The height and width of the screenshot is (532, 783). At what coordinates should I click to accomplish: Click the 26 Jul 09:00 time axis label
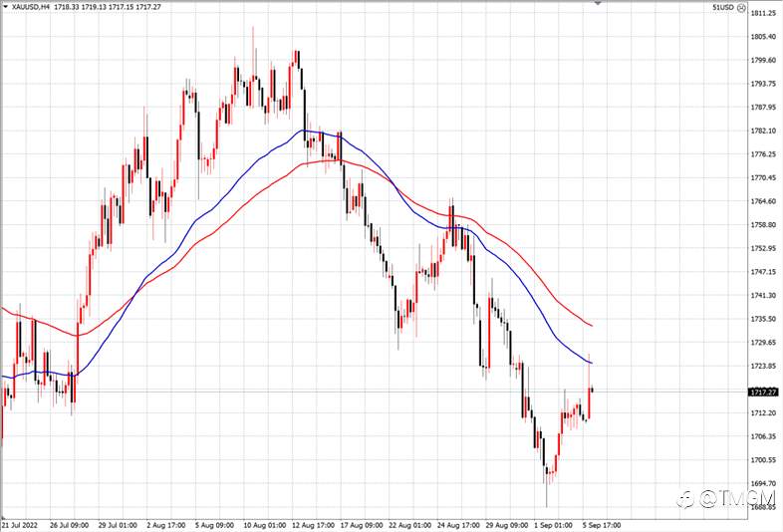70,525
